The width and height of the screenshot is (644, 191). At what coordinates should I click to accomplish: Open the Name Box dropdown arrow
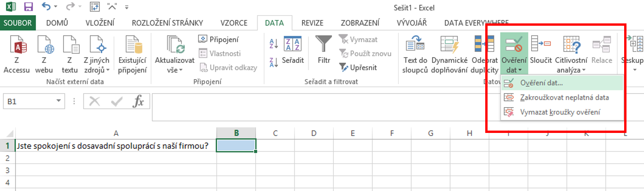click(x=58, y=101)
